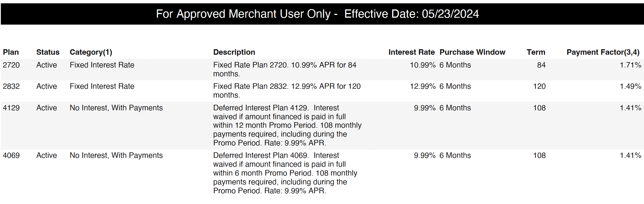Click the Category(1) column header
This screenshot has width=644, height=204.
pyautogui.click(x=91, y=52)
